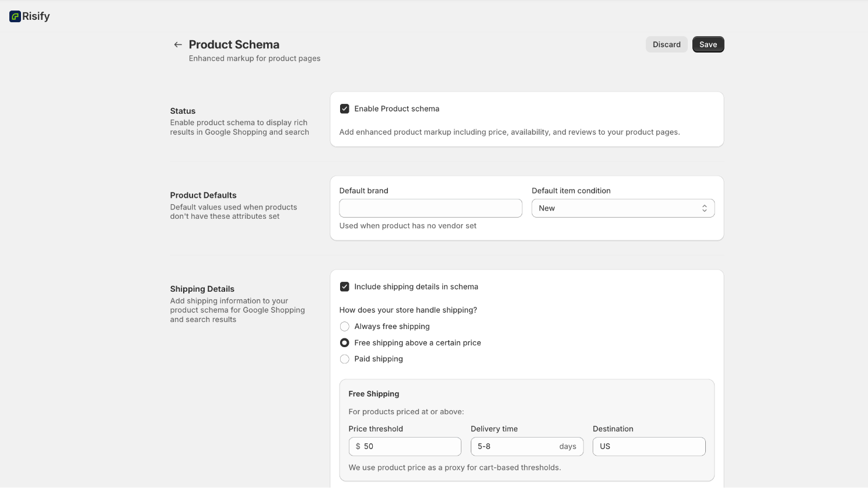Image resolution: width=868 pixels, height=500 pixels.
Task: Click into the Price threshold field
Action: 411,446
